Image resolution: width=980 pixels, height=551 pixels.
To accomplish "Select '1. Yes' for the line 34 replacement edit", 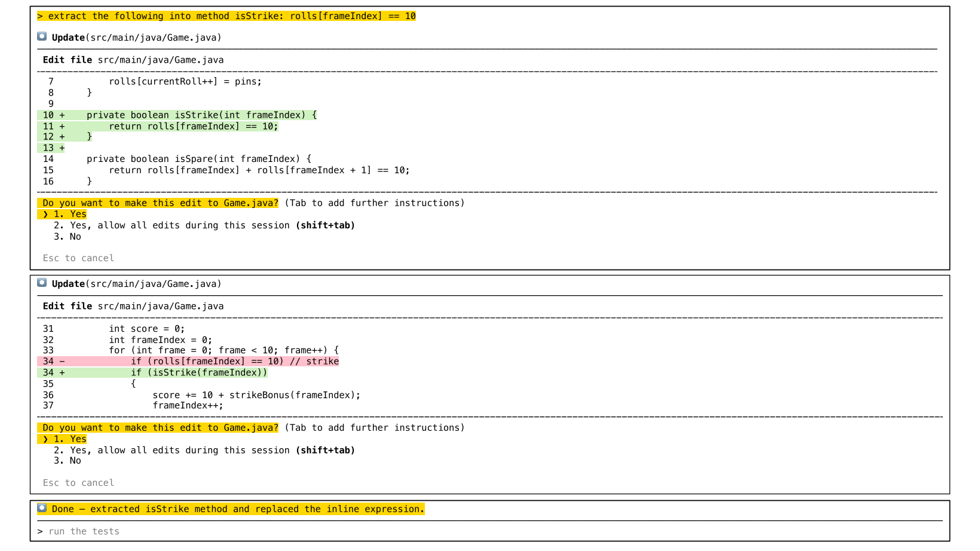I will (70, 439).
